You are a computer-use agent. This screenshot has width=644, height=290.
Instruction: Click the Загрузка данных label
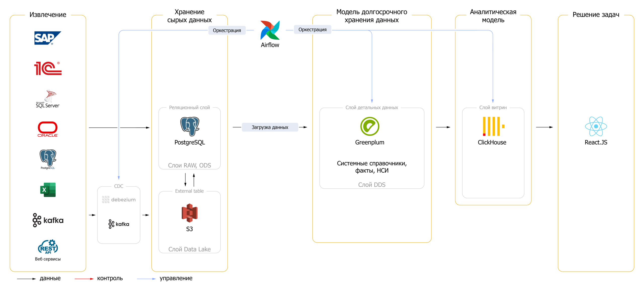point(270,127)
